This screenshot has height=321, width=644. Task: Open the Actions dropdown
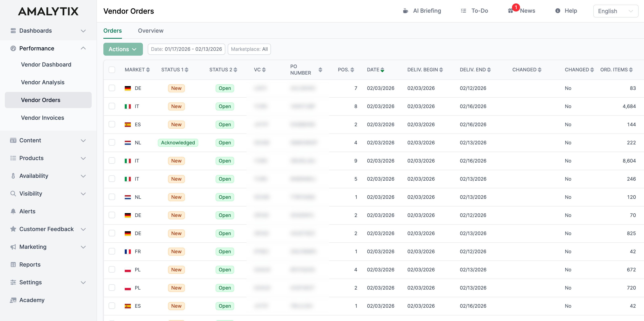pos(123,49)
